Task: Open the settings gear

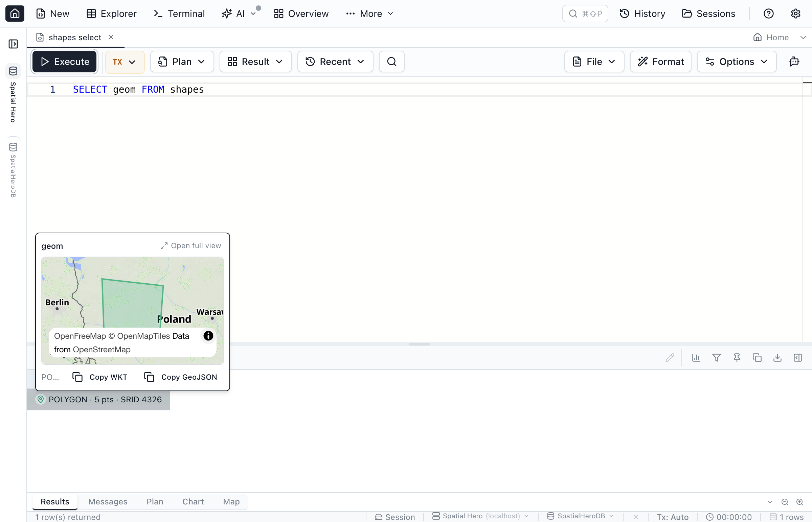Action: (x=795, y=14)
